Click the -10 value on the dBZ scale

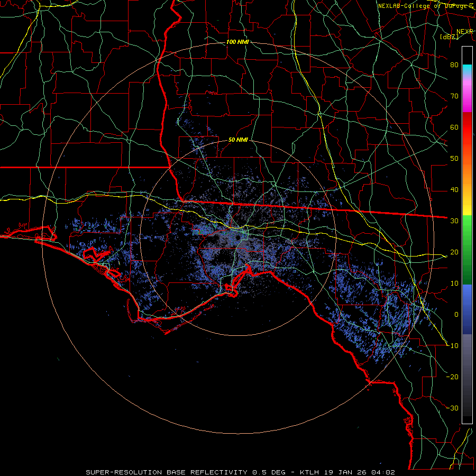tap(452, 346)
